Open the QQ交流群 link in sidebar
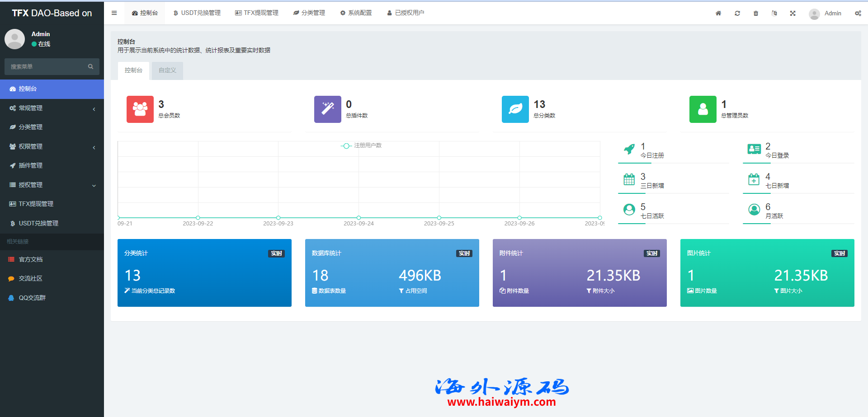This screenshot has width=868, height=417. (x=32, y=298)
